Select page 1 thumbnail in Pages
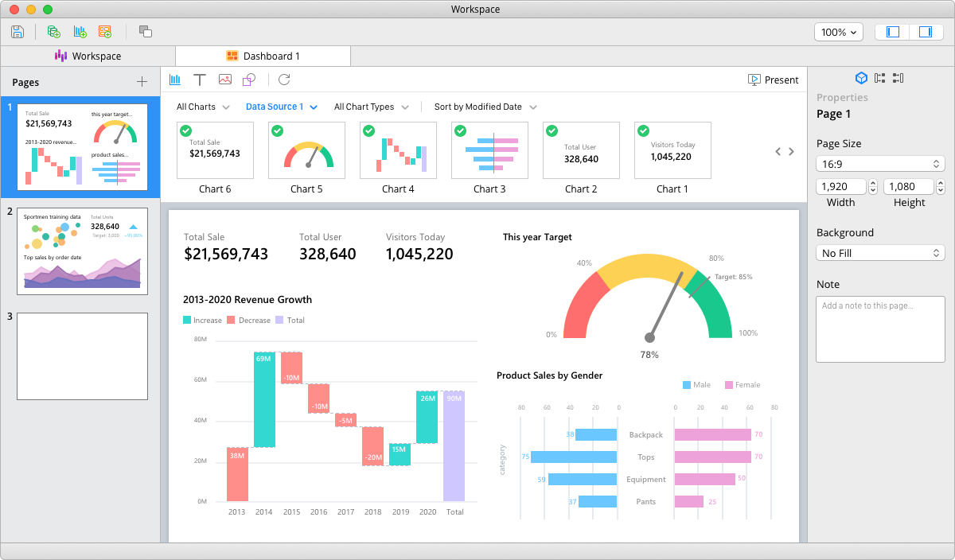This screenshot has width=955, height=560. [x=82, y=147]
